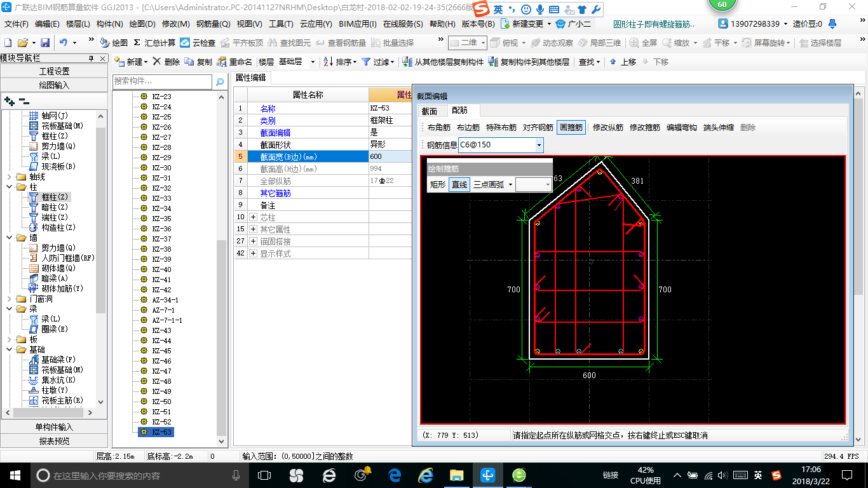This screenshot has width=868, height=488.
Task: Click the new file icon in toolbar
Action: (8, 43)
